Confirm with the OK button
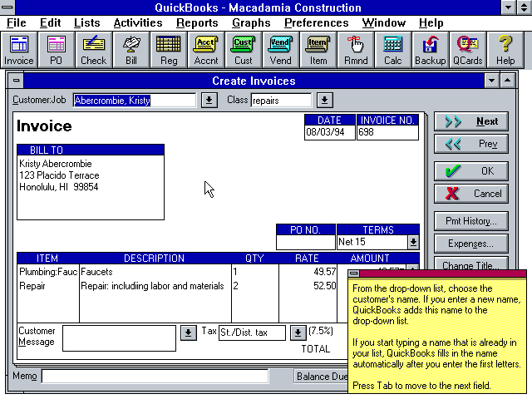532x399 pixels. point(471,171)
